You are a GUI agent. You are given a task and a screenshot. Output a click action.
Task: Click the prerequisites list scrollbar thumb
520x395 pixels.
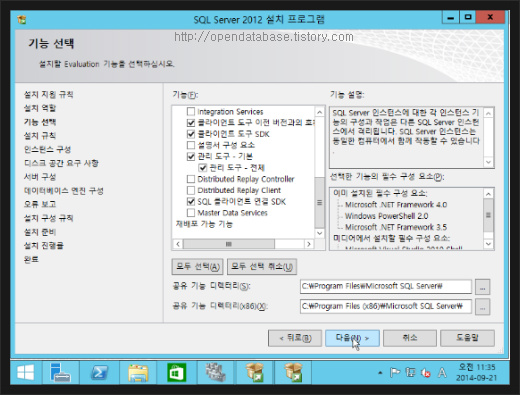(488, 215)
